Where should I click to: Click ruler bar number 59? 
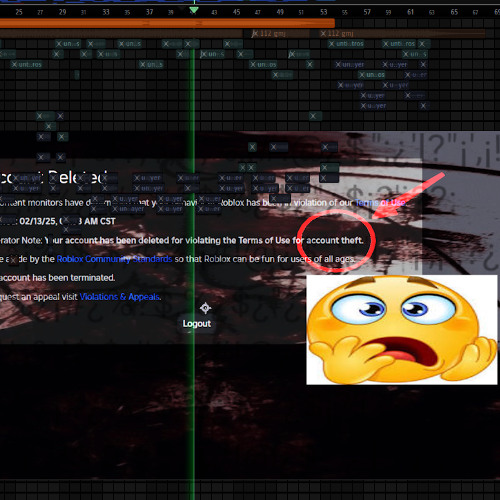[x=388, y=13]
